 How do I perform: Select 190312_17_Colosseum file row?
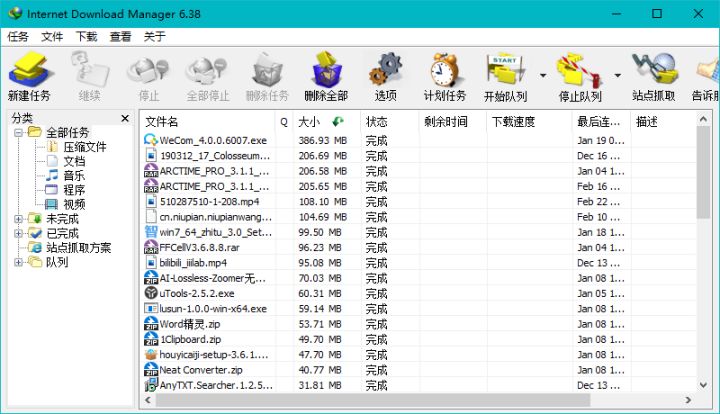[418, 156]
